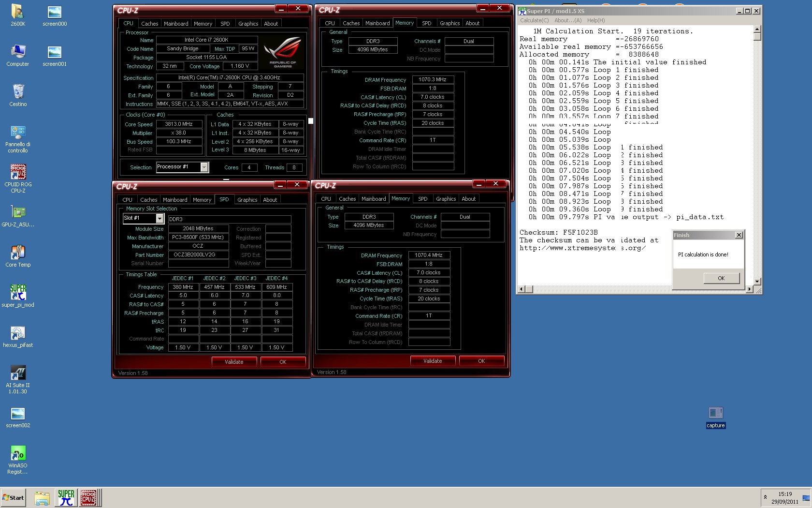Click Validate in bottom-right Memory window
Screen dimensions: 812x508
[x=433, y=361]
